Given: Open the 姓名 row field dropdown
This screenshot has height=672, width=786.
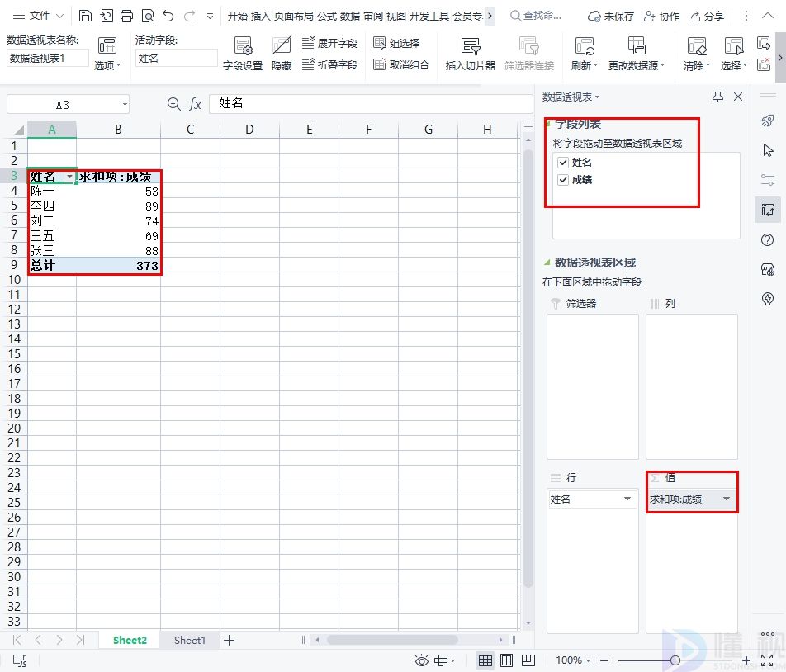Looking at the screenshot, I should (x=629, y=499).
